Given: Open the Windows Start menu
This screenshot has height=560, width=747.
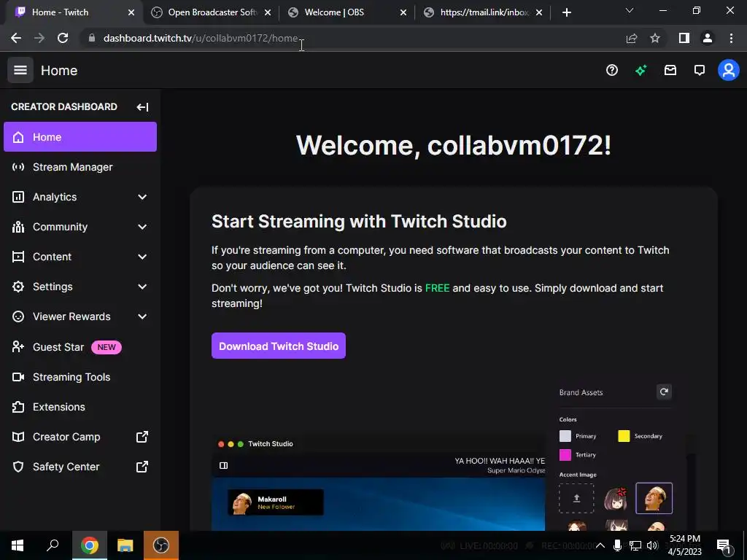Looking at the screenshot, I should point(18,545).
